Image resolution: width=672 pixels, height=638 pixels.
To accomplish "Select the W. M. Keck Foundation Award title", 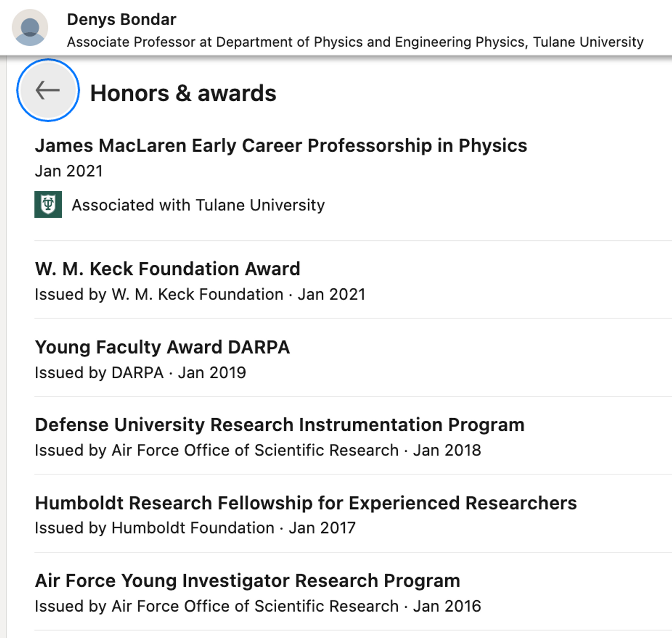I will click(x=167, y=269).
